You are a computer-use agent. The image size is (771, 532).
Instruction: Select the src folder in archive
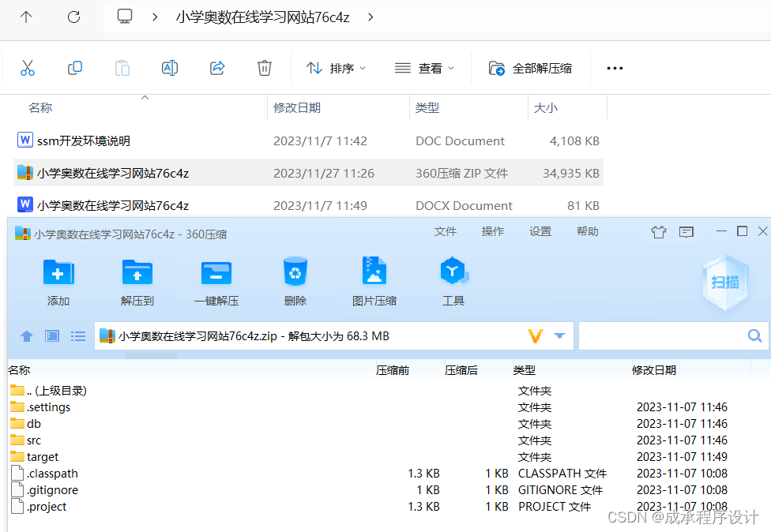pos(25,440)
